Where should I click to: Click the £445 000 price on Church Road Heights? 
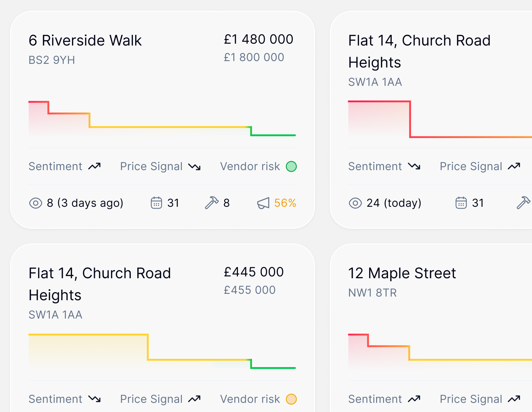[254, 272]
